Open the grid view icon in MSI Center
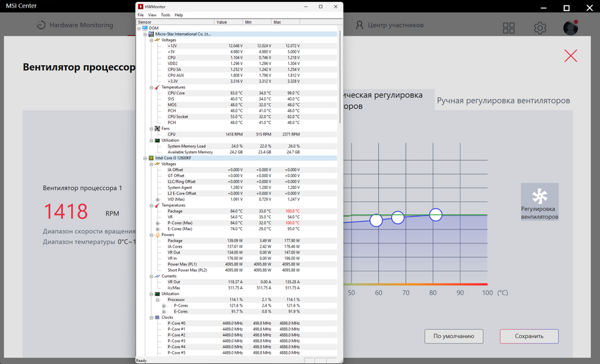This screenshot has height=364, width=600. tap(508, 27)
